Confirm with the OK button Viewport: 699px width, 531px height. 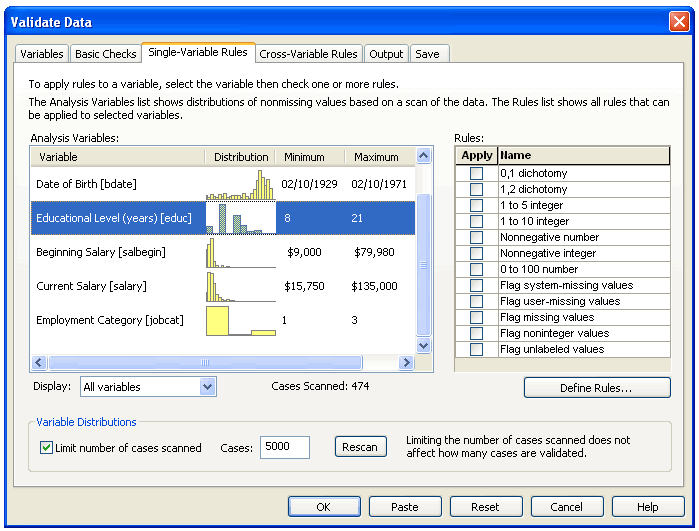point(324,507)
